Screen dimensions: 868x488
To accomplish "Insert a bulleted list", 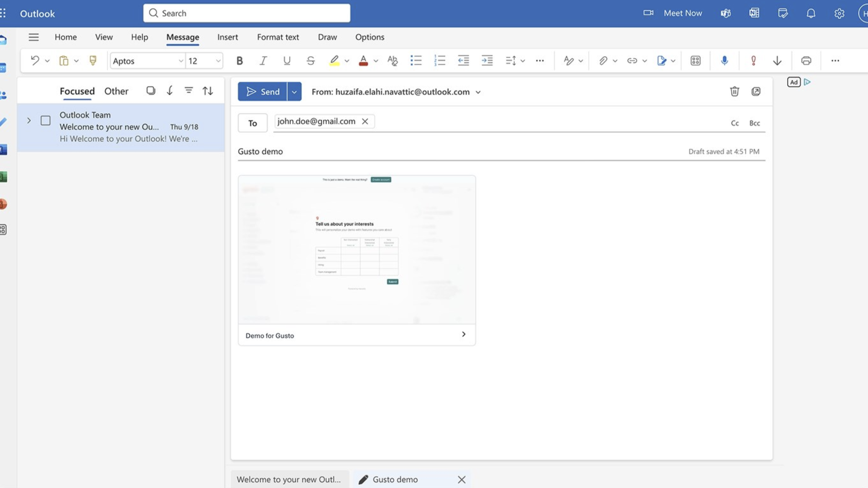I will [x=416, y=60].
